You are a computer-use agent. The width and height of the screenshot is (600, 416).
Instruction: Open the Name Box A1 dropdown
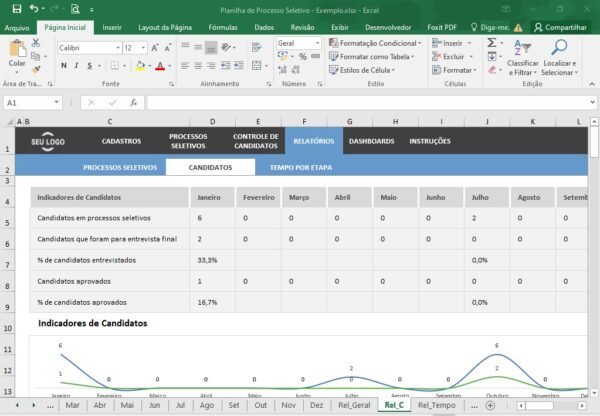[x=56, y=102]
